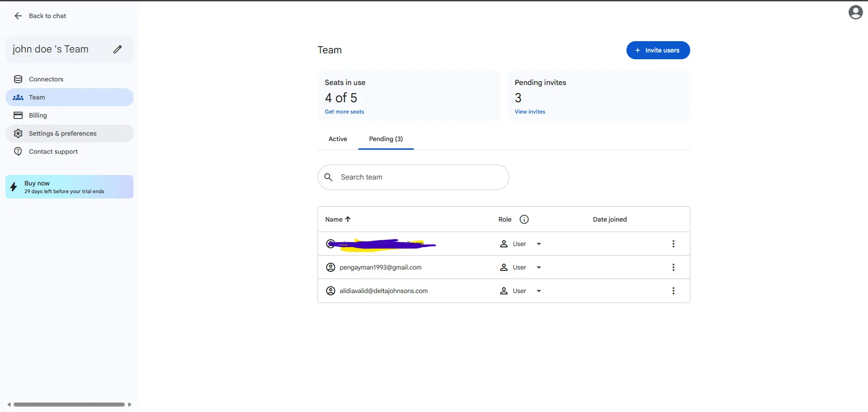Open Connectors in the sidebar

click(x=69, y=79)
